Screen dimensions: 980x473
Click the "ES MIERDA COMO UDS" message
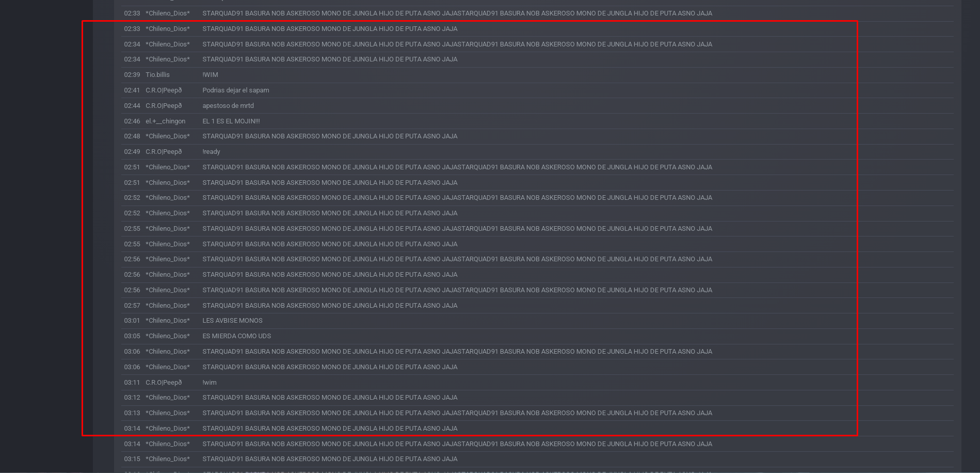pyautogui.click(x=236, y=336)
